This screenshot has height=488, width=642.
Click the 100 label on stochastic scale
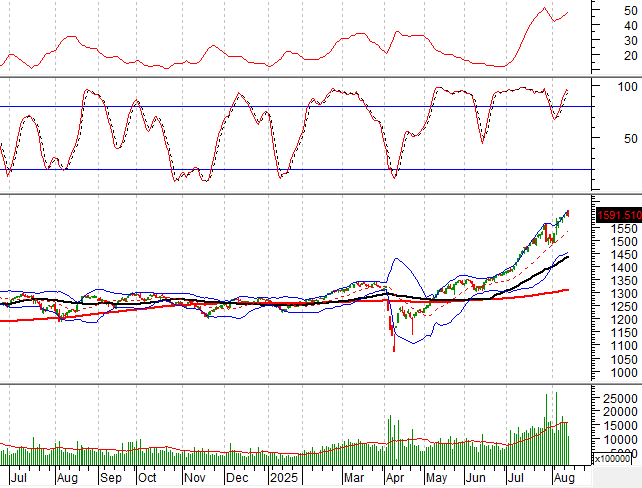point(627,87)
